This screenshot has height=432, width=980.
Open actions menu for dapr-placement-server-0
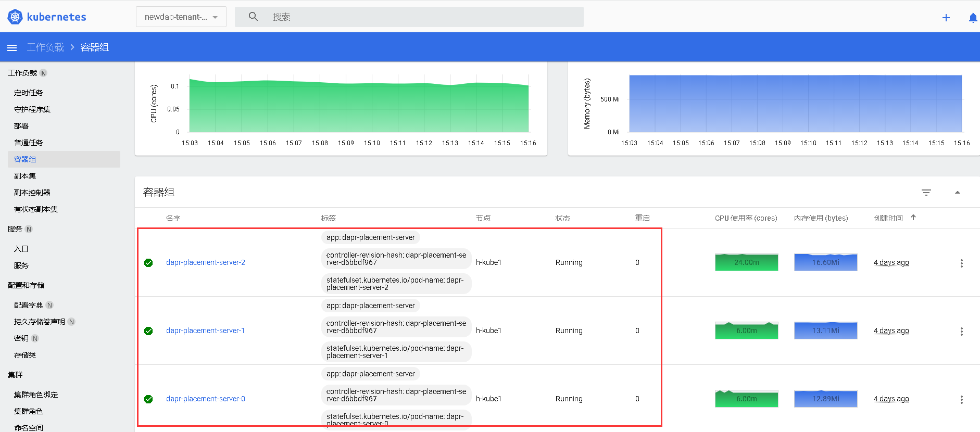tap(962, 400)
